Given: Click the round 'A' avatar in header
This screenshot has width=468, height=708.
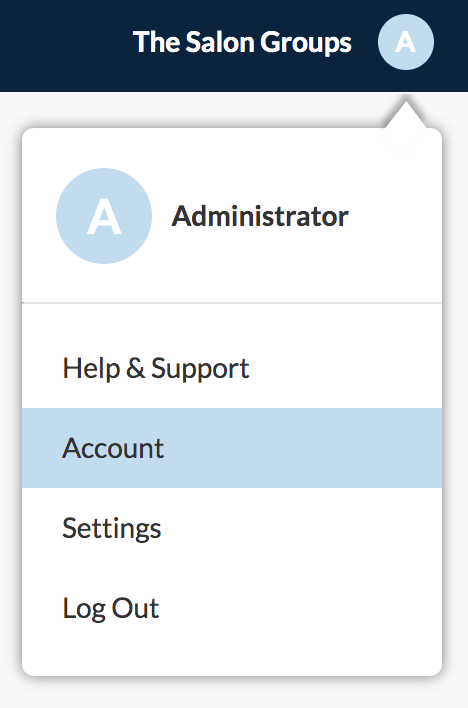Looking at the screenshot, I should (406, 42).
